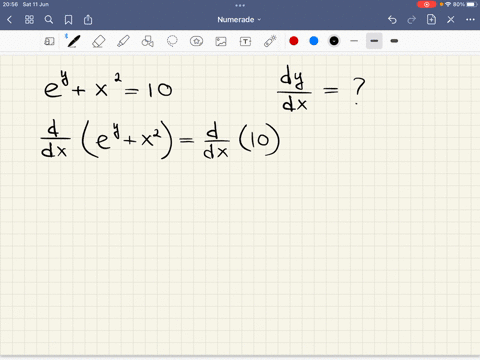Select the Lasso tool

point(172,41)
